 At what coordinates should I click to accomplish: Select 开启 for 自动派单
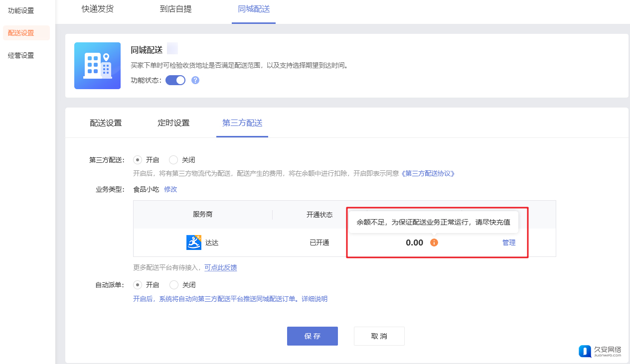point(138,285)
